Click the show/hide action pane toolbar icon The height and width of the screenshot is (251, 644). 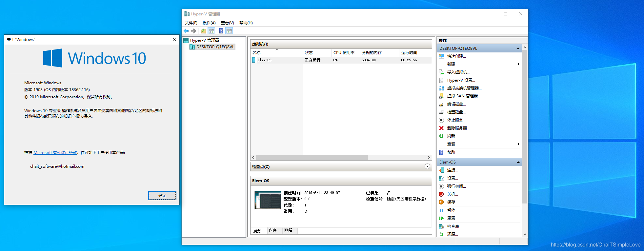click(229, 31)
